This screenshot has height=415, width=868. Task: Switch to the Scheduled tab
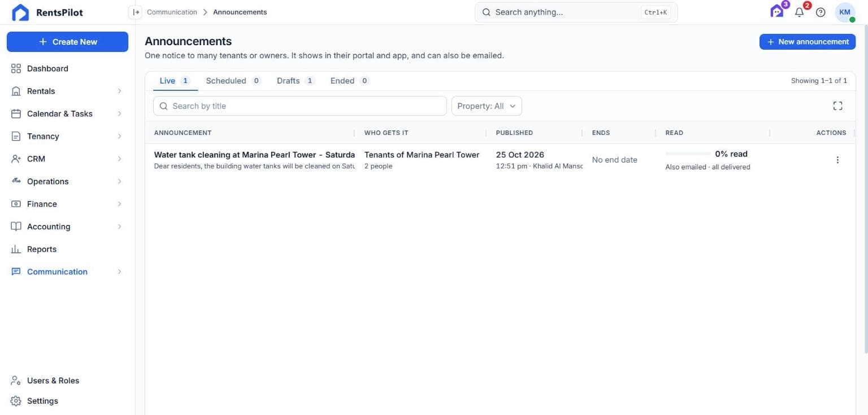tap(233, 81)
